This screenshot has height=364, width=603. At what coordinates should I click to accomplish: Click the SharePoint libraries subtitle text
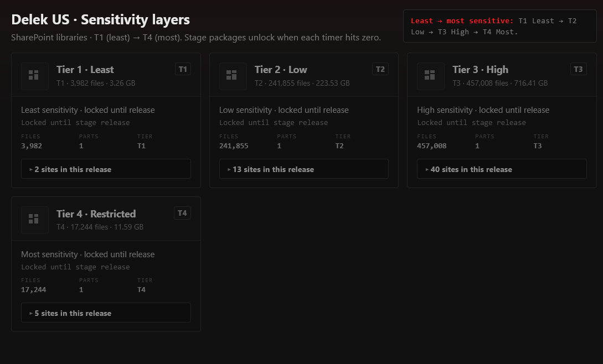(x=196, y=38)
